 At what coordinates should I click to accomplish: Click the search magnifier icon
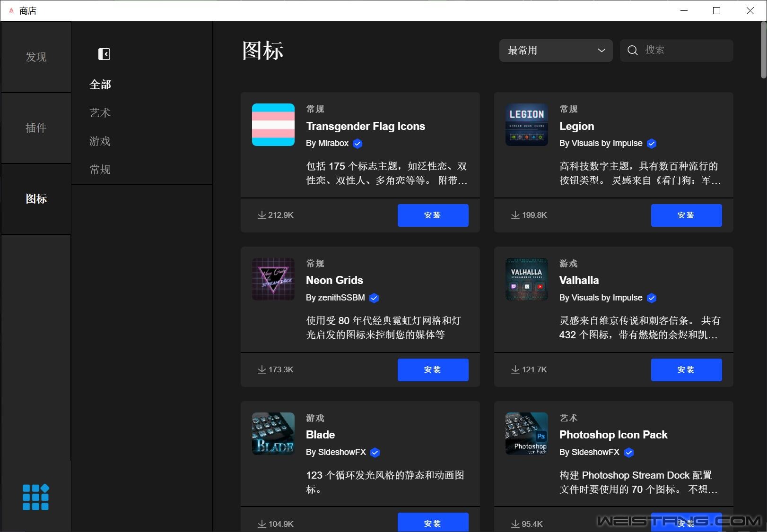click(632, 50)
